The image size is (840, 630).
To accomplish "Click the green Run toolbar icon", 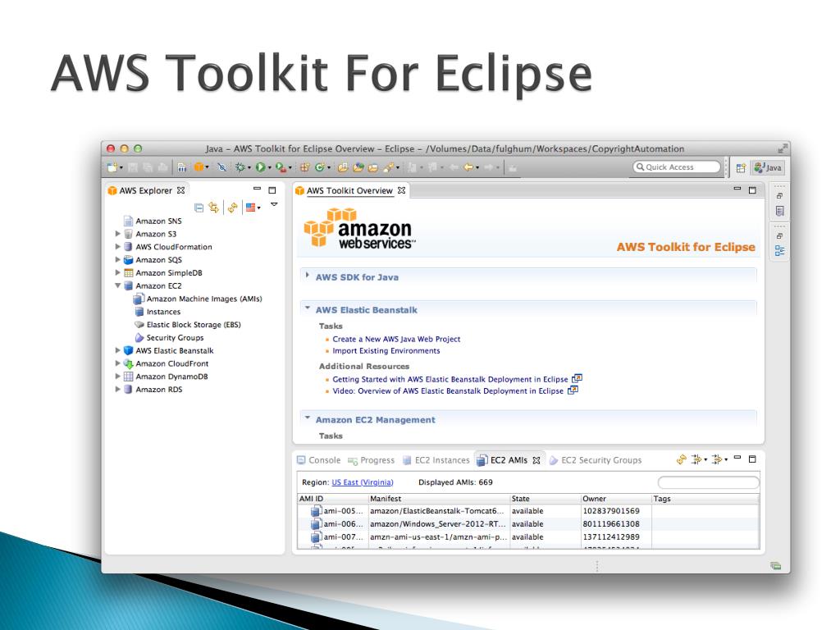I will (260, 167).
